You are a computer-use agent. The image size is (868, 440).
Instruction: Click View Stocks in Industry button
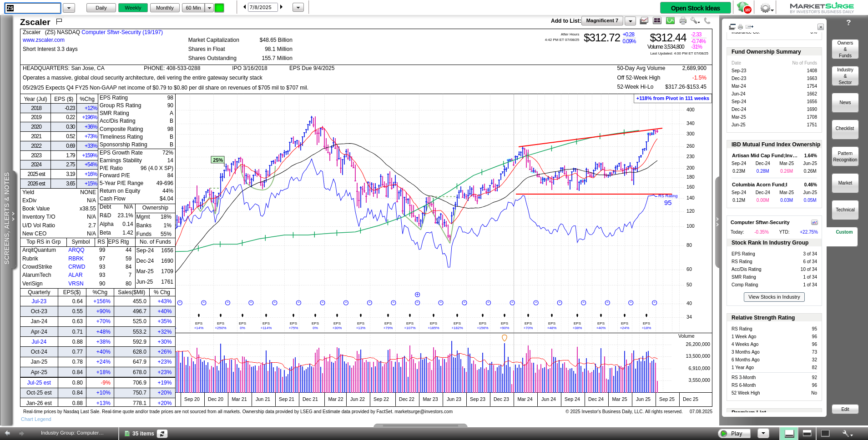(x=774, y=297)
